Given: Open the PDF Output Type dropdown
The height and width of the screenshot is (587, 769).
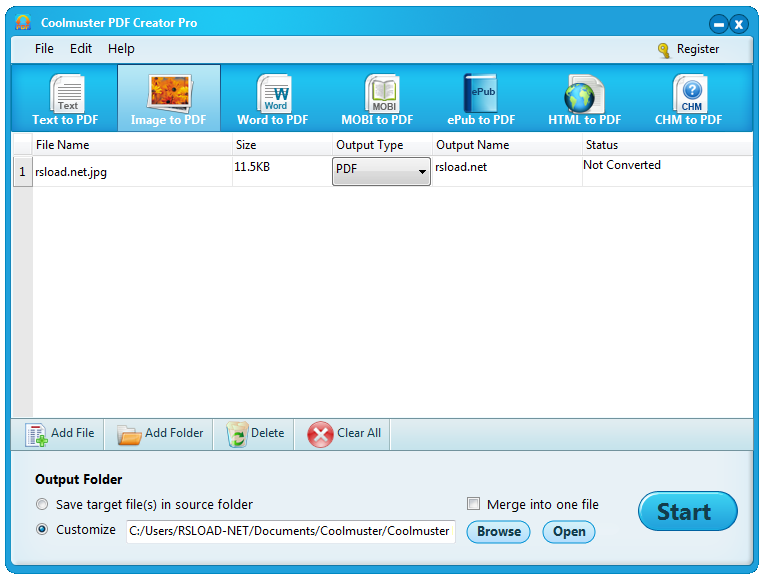Looking at the screenshot, I should (381, 171).
